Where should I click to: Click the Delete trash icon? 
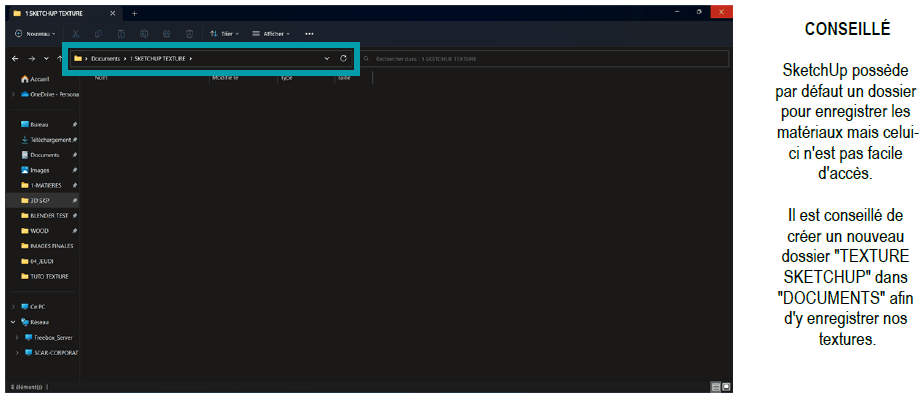click(189, 34)
